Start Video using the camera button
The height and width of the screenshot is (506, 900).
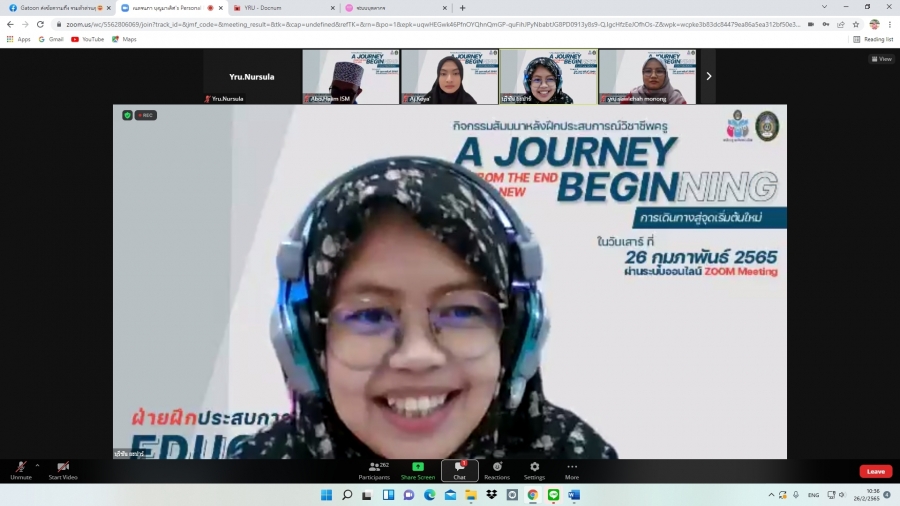(x=63, y=468)
